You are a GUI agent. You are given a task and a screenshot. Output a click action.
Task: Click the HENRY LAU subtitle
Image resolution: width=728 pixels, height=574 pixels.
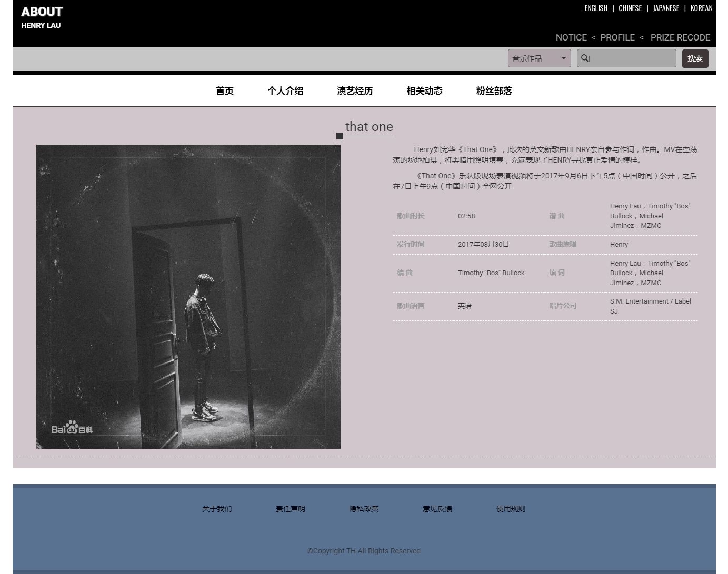[41, 25]
